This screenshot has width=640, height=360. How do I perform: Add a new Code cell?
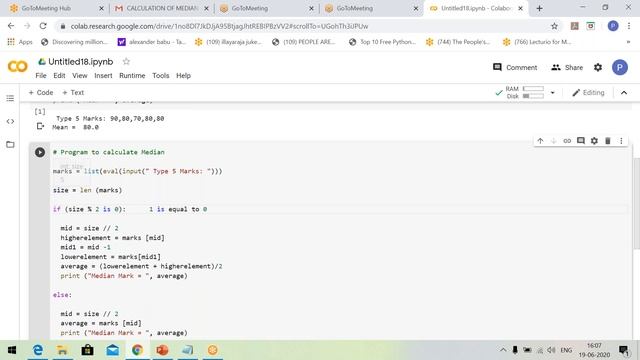(41, 93)
